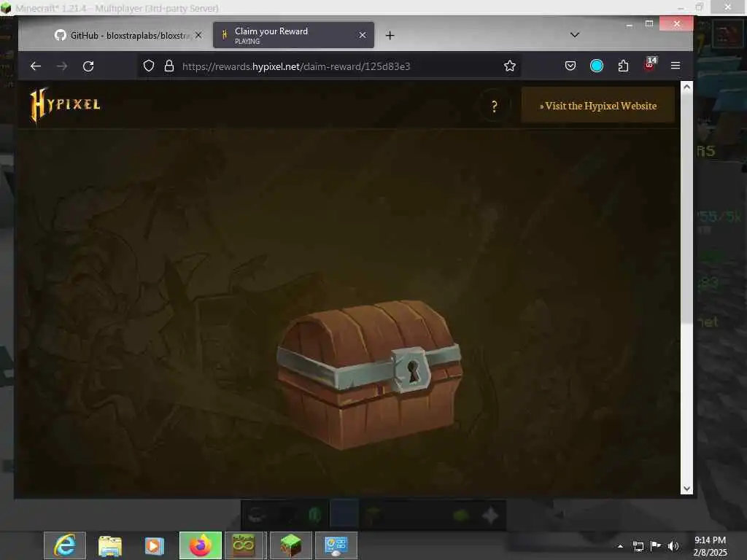Open the Extensions puzzle icon

click(x=623, y=66)
